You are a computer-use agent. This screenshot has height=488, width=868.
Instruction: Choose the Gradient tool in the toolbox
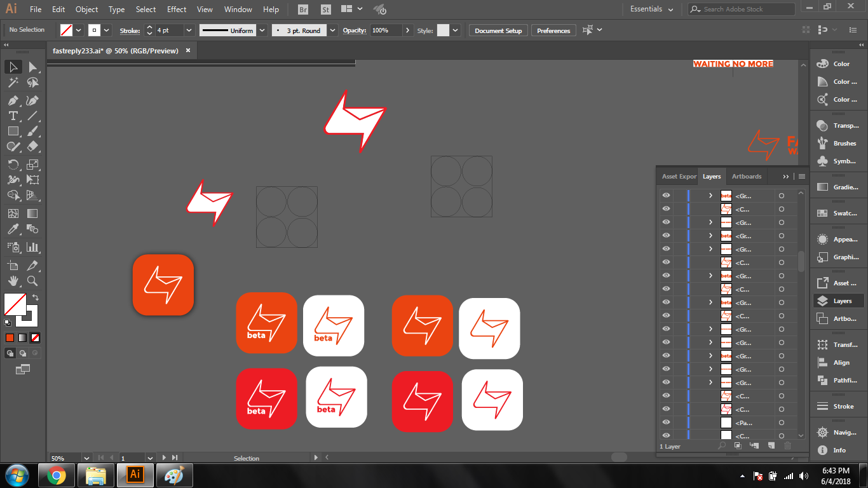(32, 213)
